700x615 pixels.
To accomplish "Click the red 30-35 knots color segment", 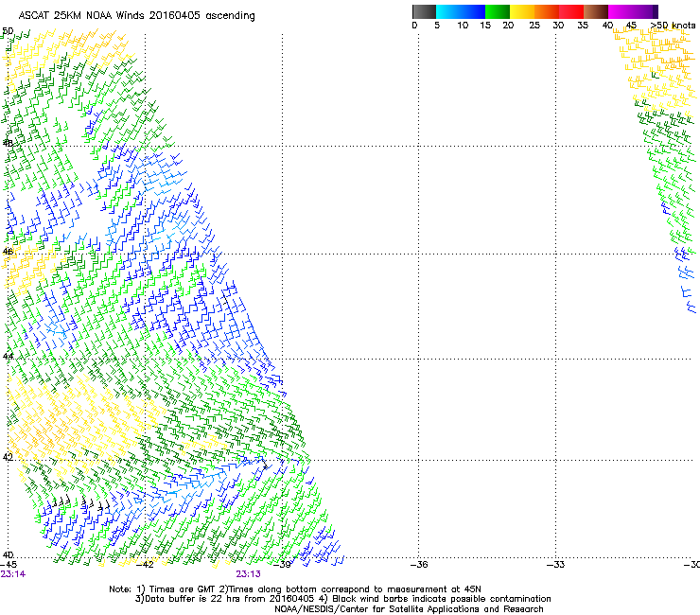I will [571, 11].
